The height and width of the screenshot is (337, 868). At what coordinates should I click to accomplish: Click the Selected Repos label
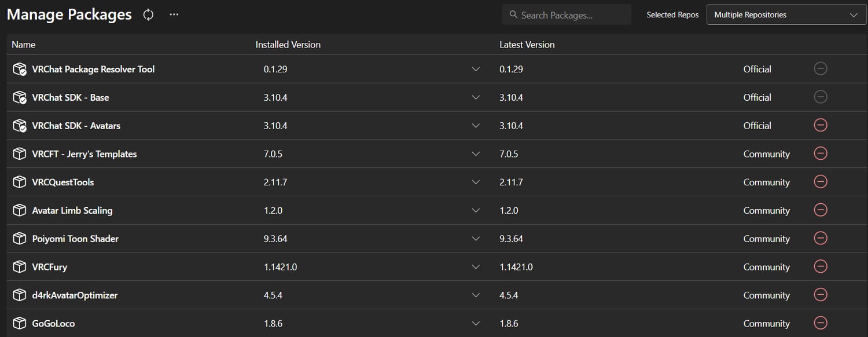point(672,15)
